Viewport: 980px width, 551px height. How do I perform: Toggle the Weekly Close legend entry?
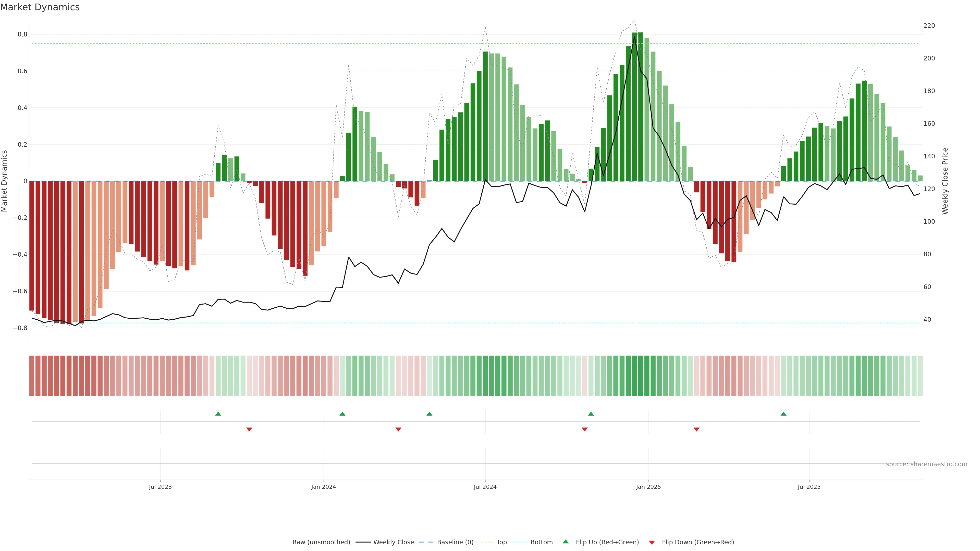tap(393, 542)
